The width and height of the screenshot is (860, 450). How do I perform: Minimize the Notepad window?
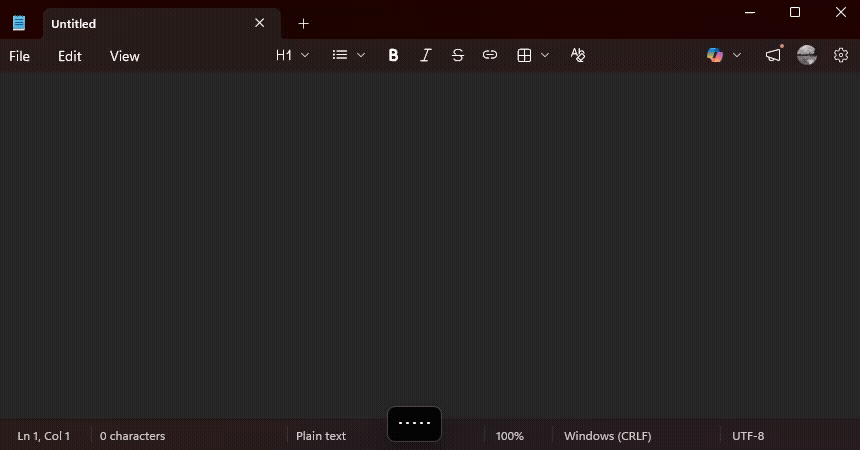750,12
